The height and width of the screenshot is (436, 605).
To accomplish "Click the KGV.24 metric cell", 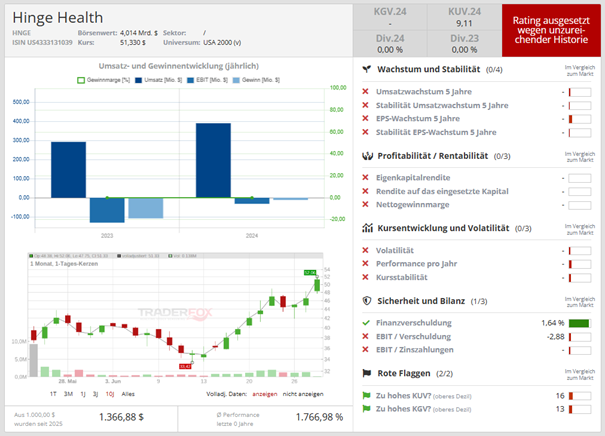I will (390, 17).
